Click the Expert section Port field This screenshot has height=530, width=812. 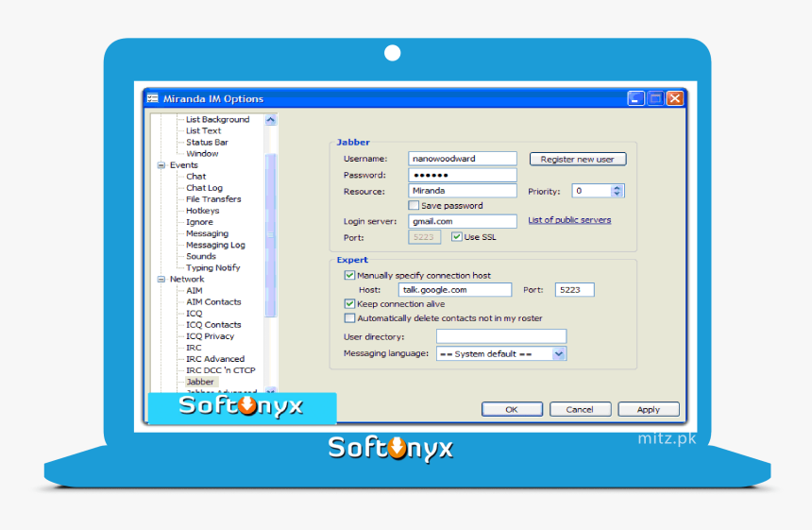[x=574, y=290]
